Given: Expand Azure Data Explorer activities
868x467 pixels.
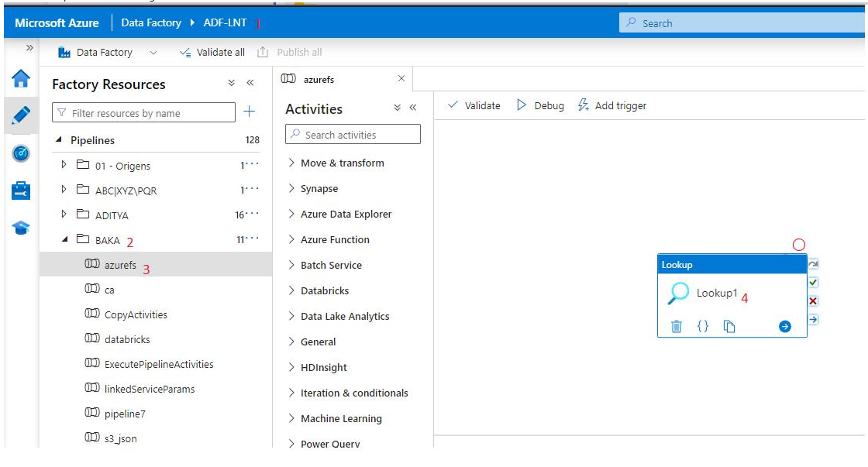Looking at the screenshot, I should coord(291,214).
